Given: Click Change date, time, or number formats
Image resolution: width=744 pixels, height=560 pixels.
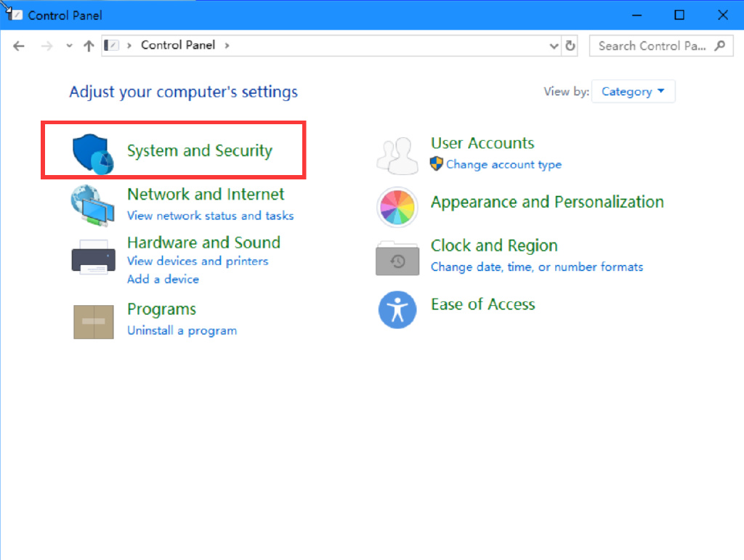Looking at the screenshot, I should click(x=537, y=267).
